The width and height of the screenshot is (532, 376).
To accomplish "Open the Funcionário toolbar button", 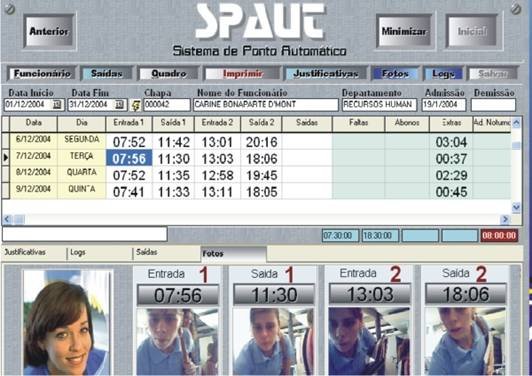I will (41, 73).
